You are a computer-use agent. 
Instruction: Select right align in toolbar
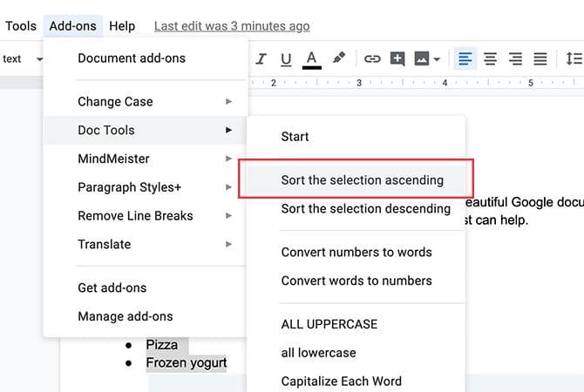(515, 59)
